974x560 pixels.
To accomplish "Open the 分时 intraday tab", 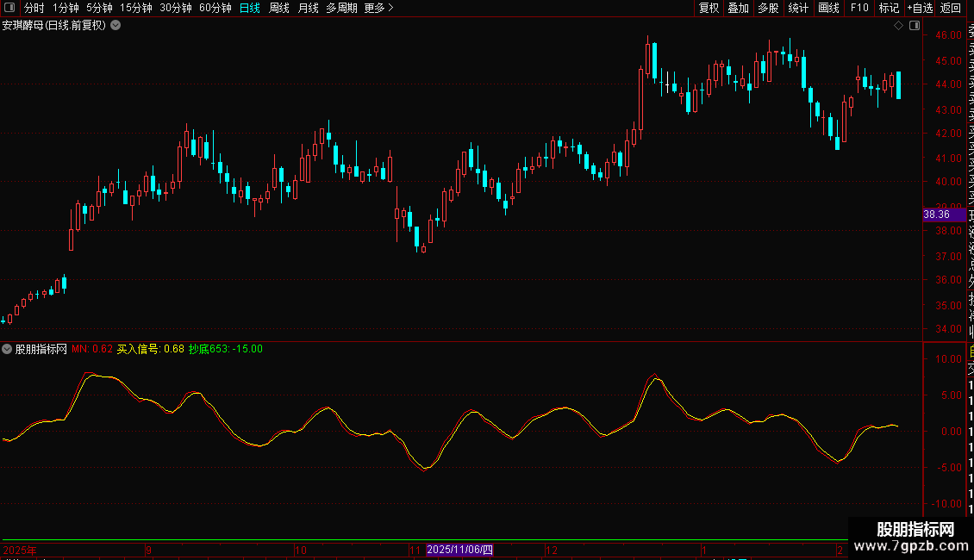I will [x=34, y=8].
